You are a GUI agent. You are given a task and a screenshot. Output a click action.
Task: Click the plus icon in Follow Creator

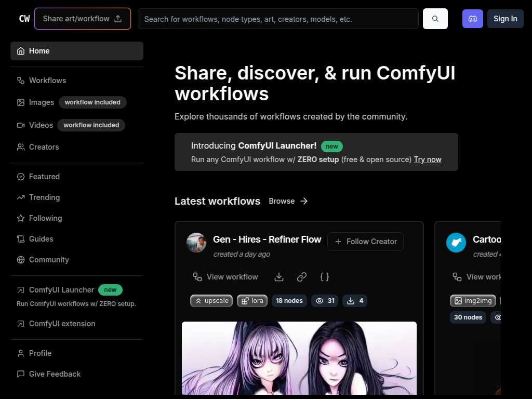coord(338,242)
